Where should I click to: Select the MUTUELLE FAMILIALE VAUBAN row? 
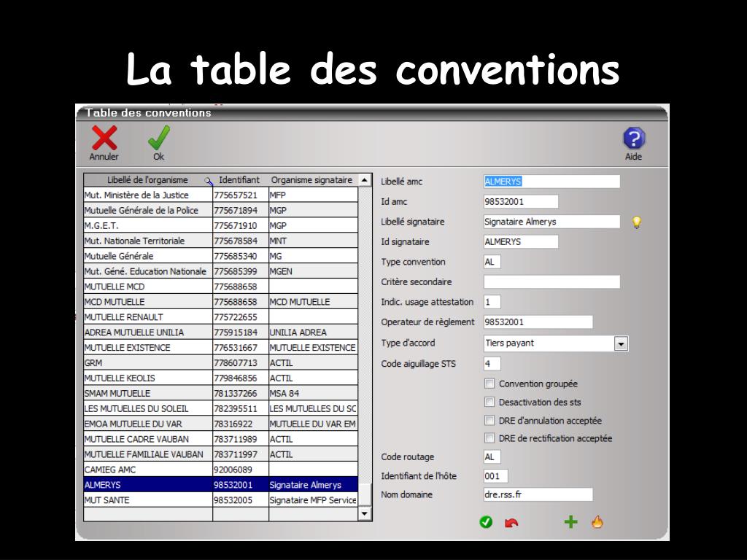pos(220,454)
